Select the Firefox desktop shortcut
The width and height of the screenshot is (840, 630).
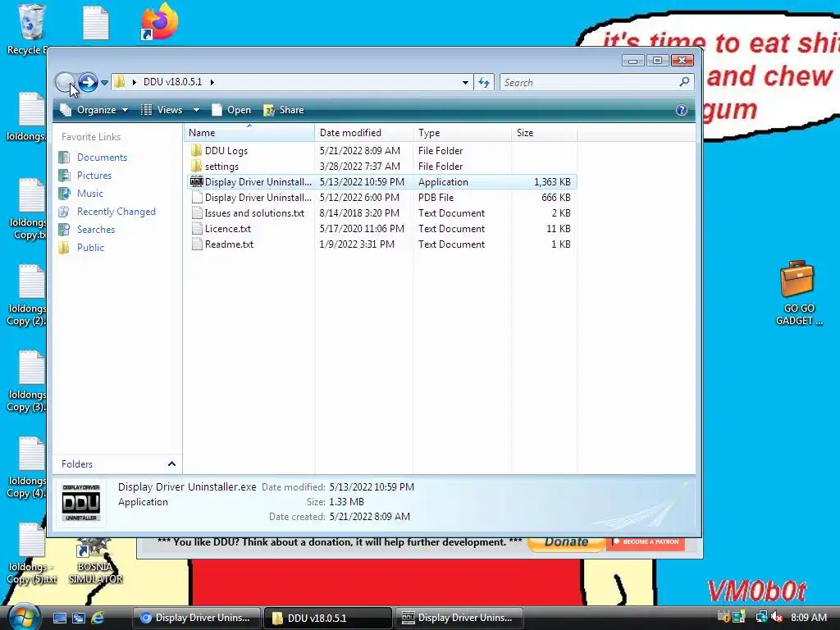click(159, 21)
